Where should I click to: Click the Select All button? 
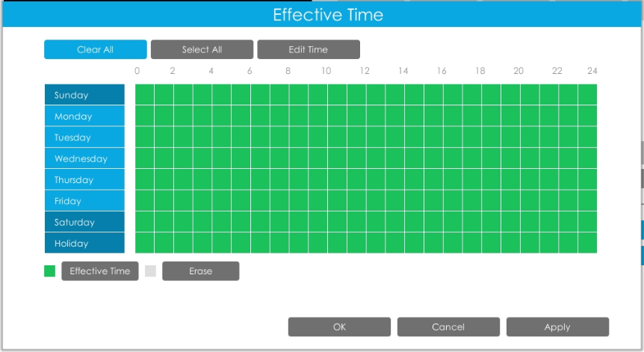point(202,49)
